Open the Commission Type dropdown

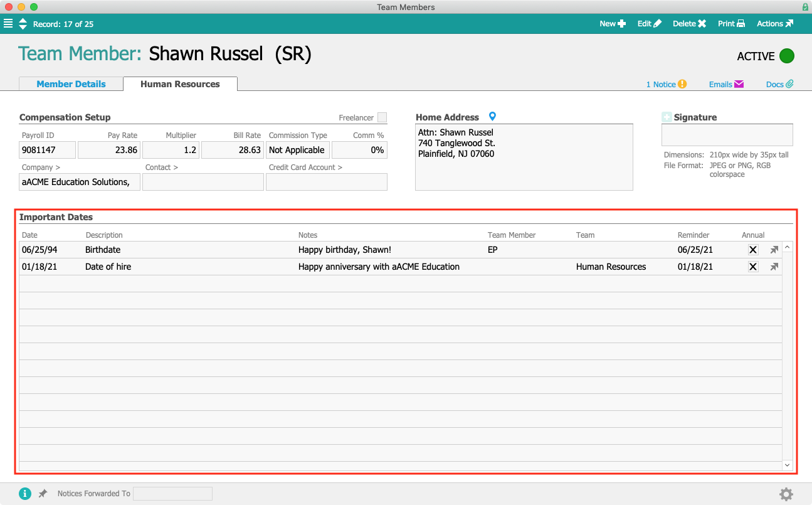coord(298,150)
